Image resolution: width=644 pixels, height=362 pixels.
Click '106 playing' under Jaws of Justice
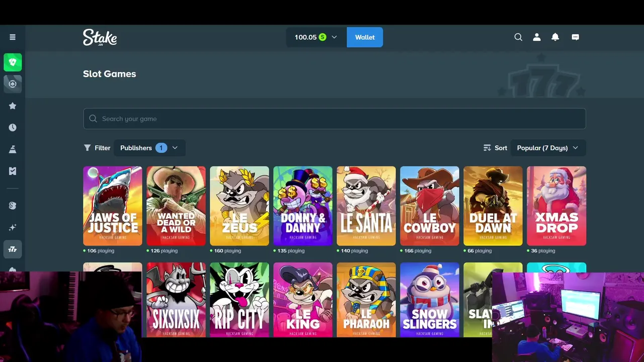click(101, 251)
